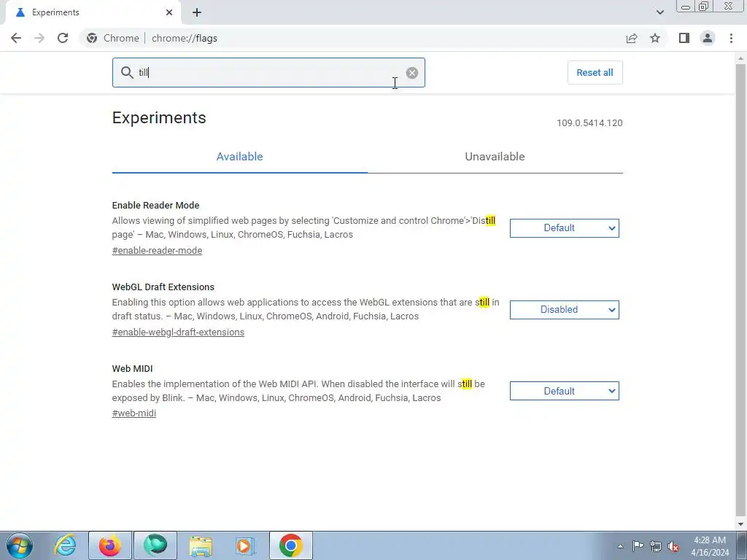Open the #enable-reader-mode link
This screenshot has width=747, height=560.
coord(157,251)
